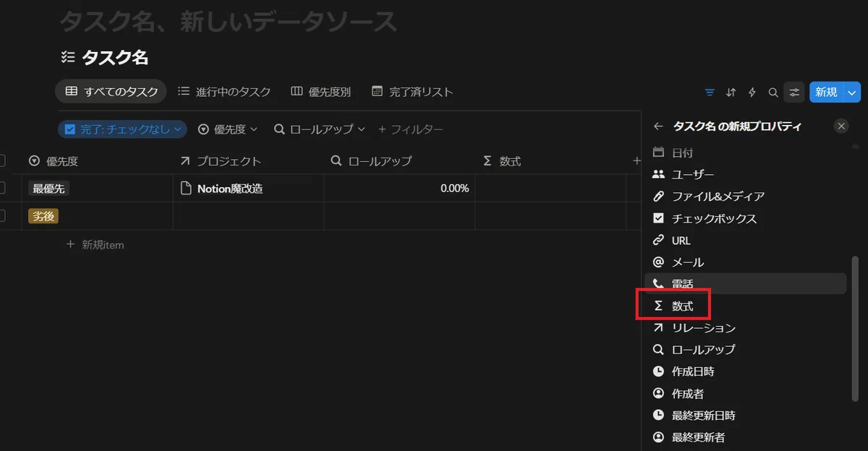
Task: Choose the 日付 property type
Action: (x=745, y=153)
